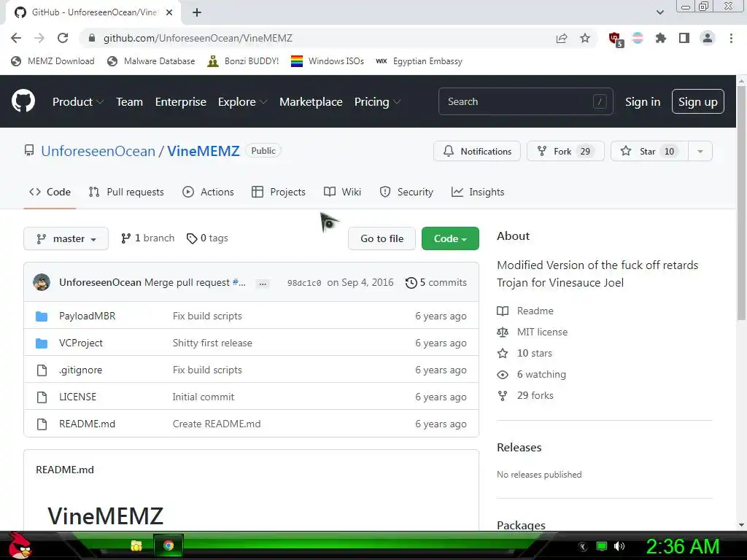Click VineMEMZ repository name link

(203, 151)
